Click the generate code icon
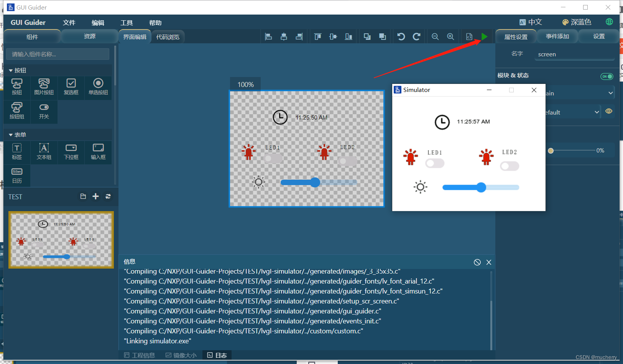 [x=469, y=37]
